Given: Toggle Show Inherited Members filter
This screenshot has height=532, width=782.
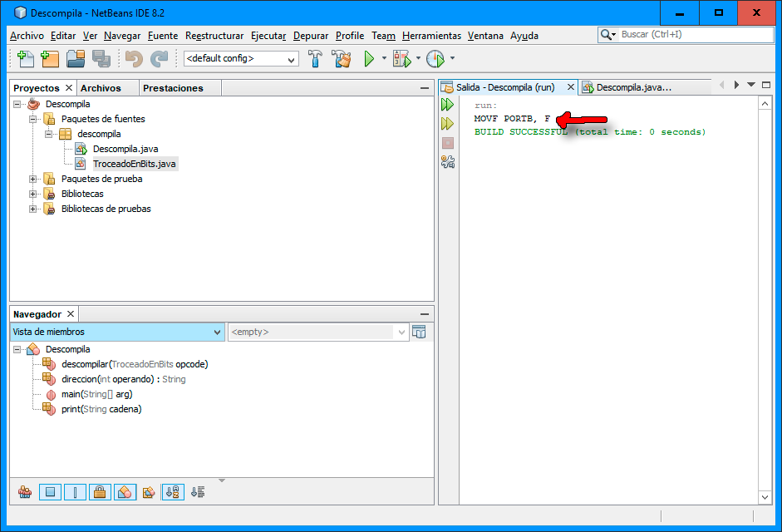Looking at the screenshot, I should (x=25, y=493).
